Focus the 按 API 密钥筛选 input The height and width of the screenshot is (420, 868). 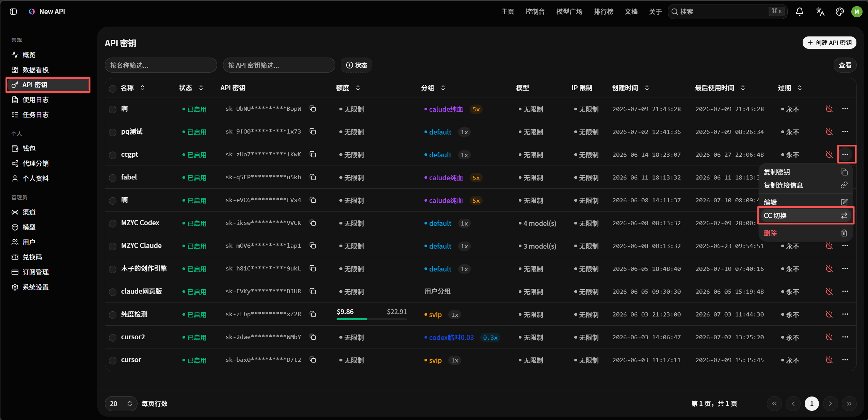coord(279,65)
